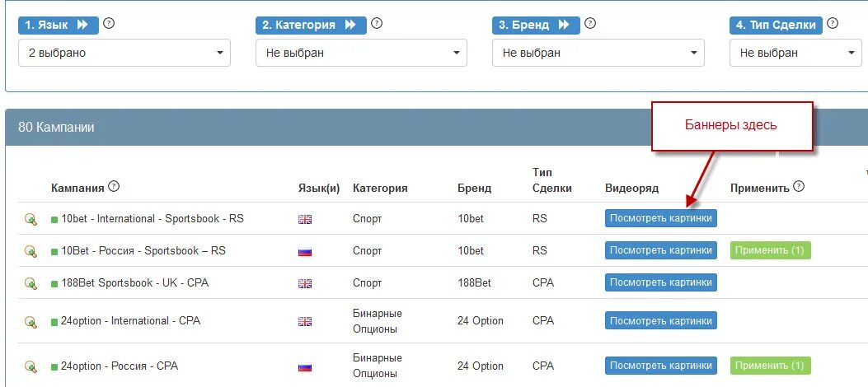This screenshot has height=387, width=868.
Task: Click magnifier icon for 24option Россия CPA row
Action: (30, 366)
